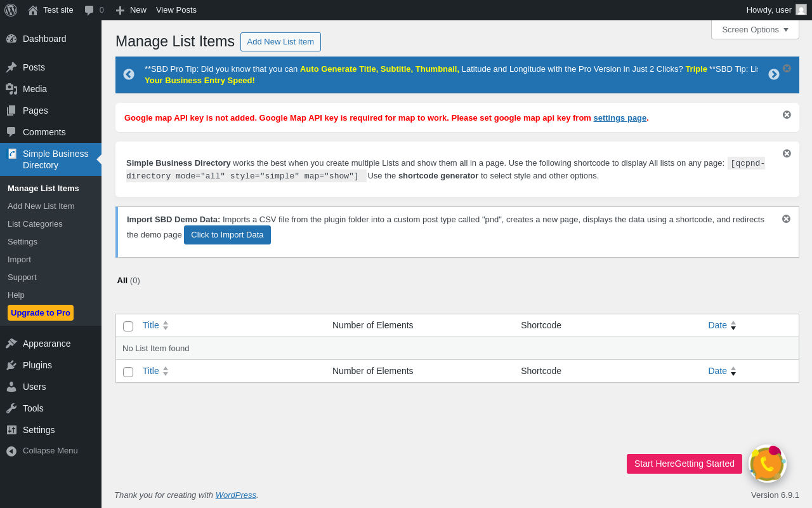Open user avatar in admin bar

(801, 10)
